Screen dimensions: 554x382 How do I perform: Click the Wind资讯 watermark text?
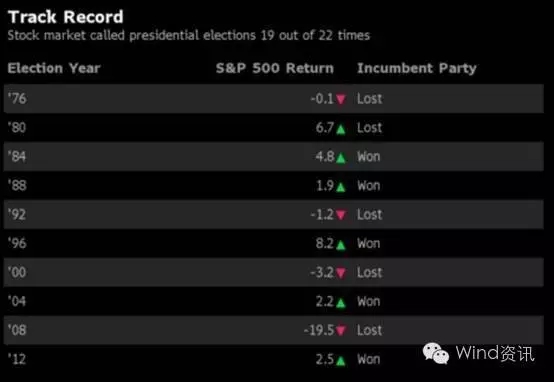pos(495,353)
